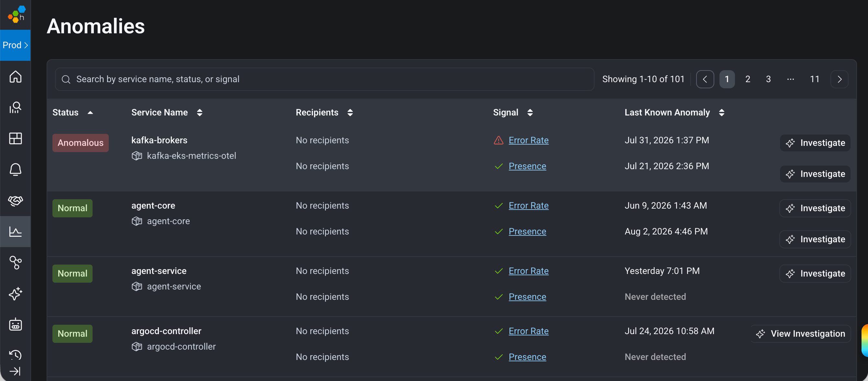Open agent-service Error Rate signal link
The height and width of the screenshot is (381, 868).
[x=529, y=271]
